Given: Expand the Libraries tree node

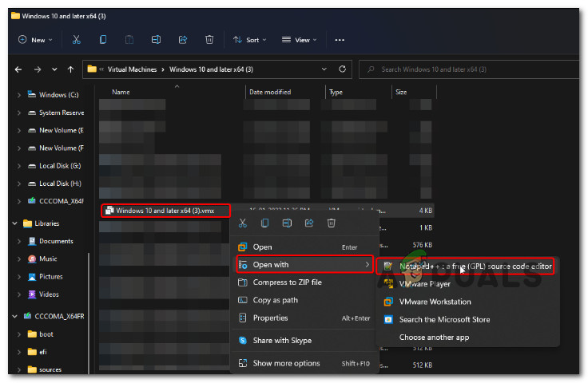Looking at the screenshot, I should (16, 223).
